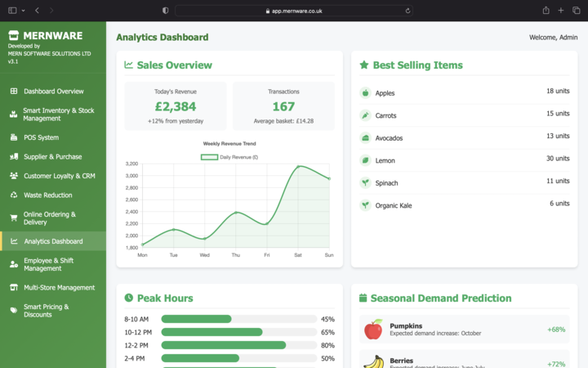Click the Saturday peak data point on chart
Screen dimensions: 588x368
tap(298, 166)
